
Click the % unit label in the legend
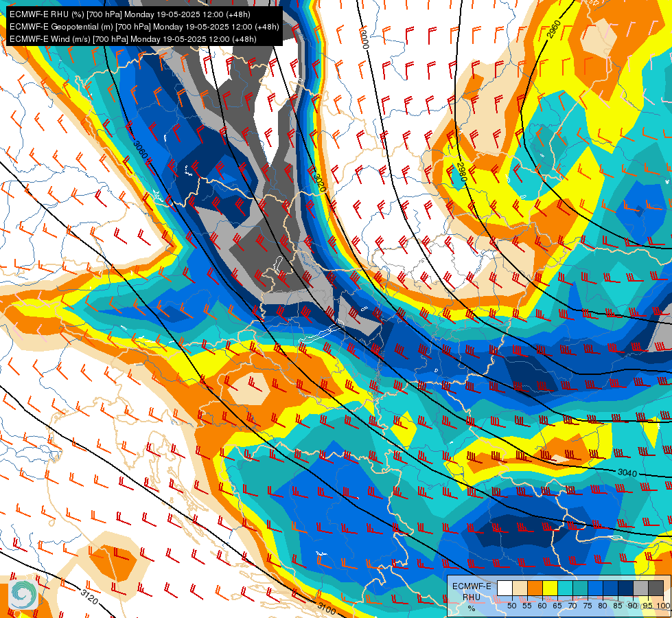472,608
